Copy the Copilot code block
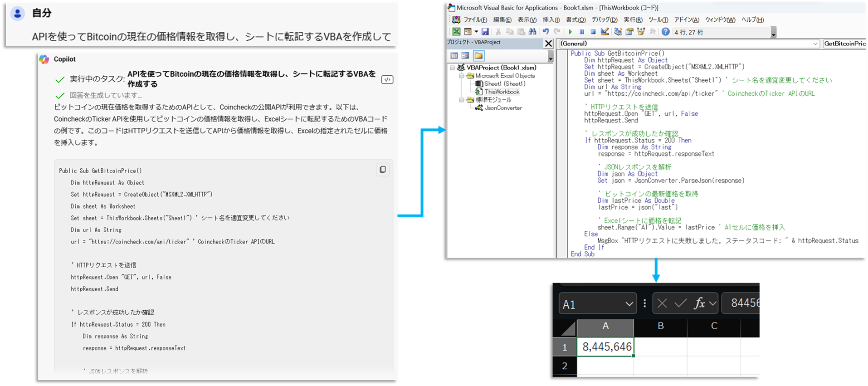The width and height of the screenshot is (868, 386). pyautogui.click(x=383, y=170)
